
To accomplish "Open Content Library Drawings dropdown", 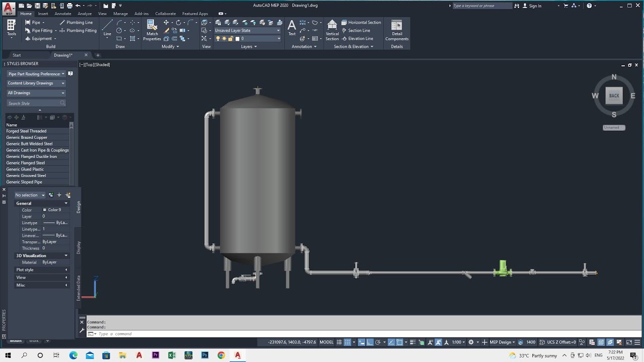I will click(x=36, y=83).
